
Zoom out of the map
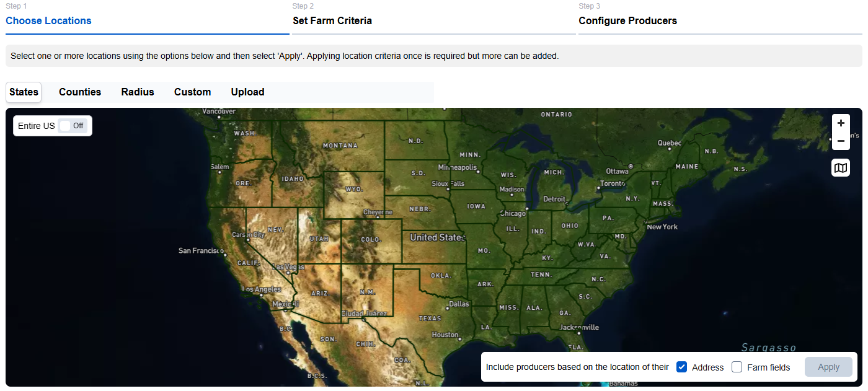[841, 141]
